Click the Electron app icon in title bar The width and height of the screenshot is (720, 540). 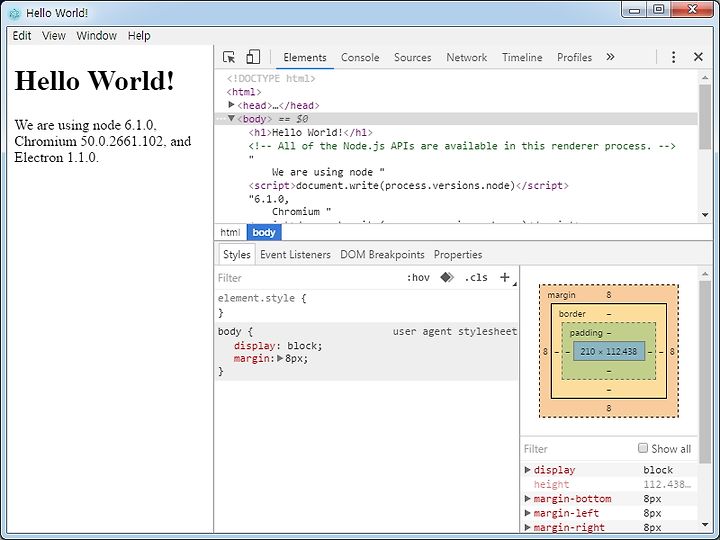point(15,13)
